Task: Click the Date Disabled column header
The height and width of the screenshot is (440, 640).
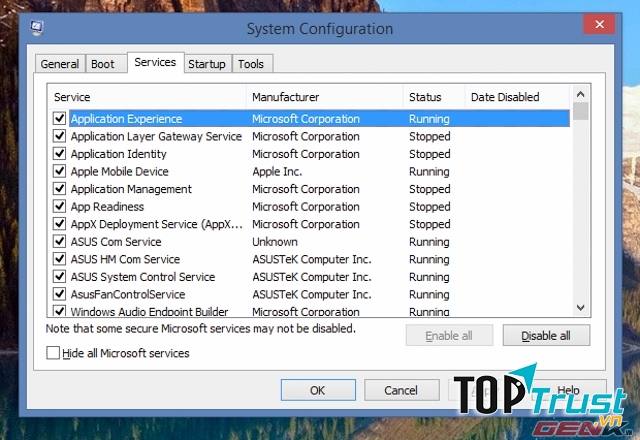Action: tap(515, 97)
